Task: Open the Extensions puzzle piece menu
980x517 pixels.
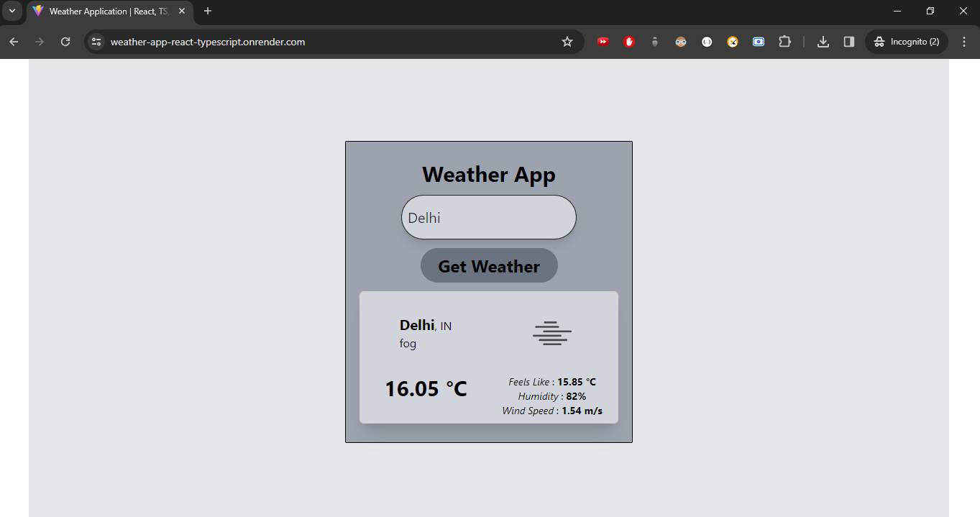Action: (784, 42)
